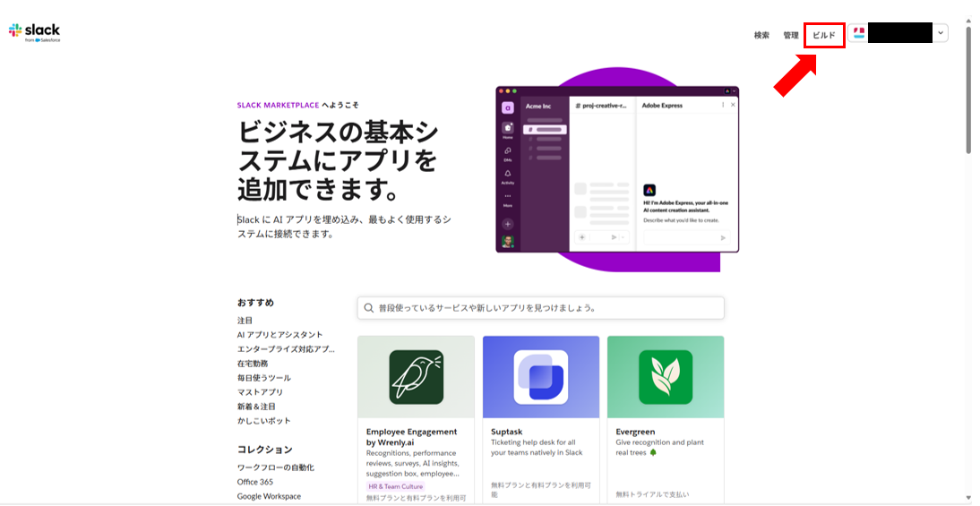Click SLACK MARKETPLACE heading text

pyautogui.click(x=278, y=105)
